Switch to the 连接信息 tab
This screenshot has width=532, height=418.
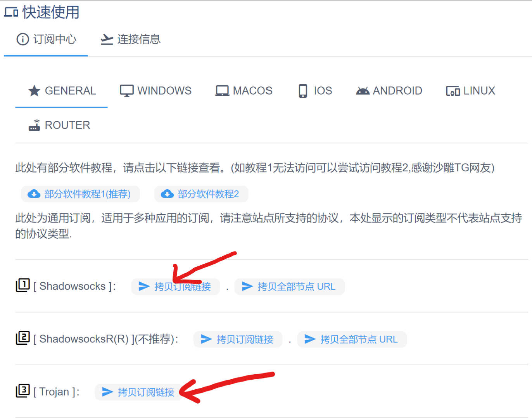point(130,40)
